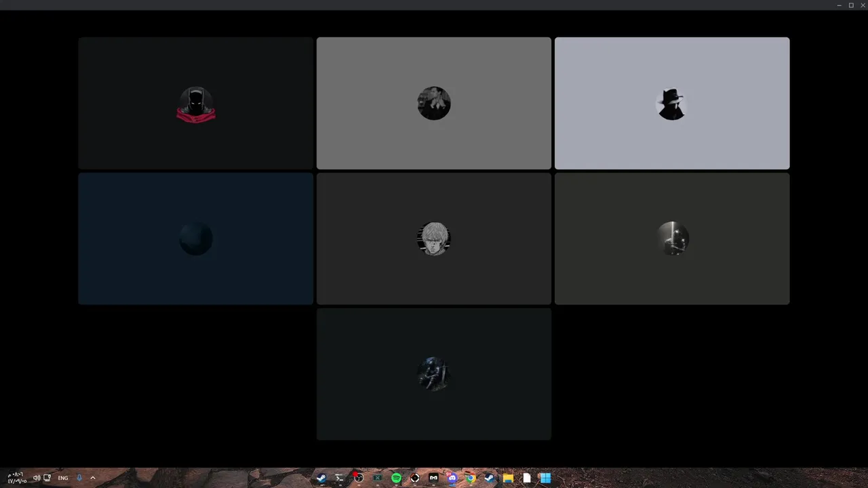Select the dark blue tile with sphere avatar
The height and width of the screenshot is (488, 868).
point(195,239)
